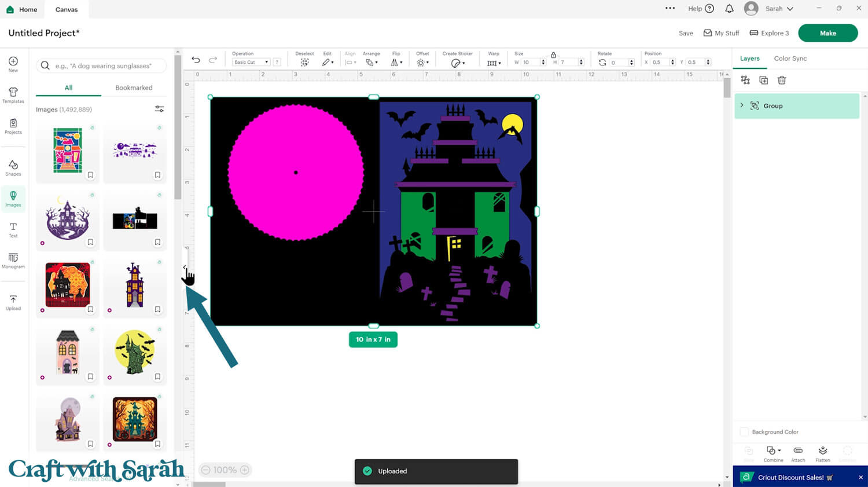Click the green Make button
The width and height of the screenshot is (868, 487).
(827, 33)
